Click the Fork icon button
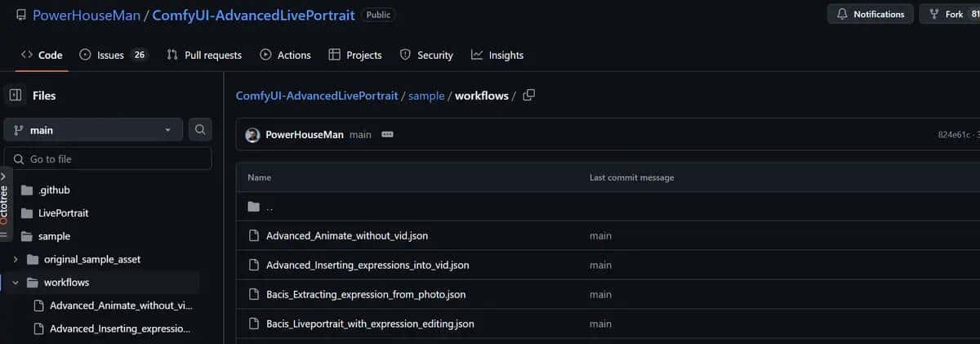 tap(946, 14)
